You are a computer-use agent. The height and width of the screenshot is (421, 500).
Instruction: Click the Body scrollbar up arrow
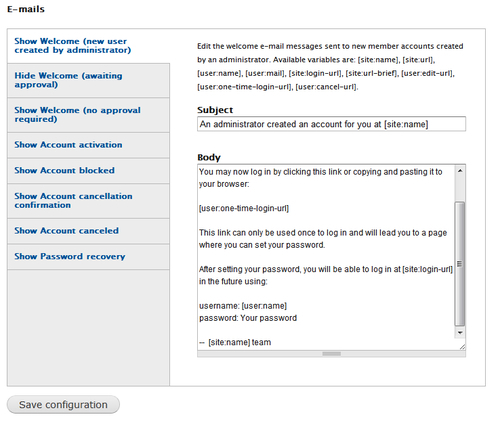pos(460,171)
